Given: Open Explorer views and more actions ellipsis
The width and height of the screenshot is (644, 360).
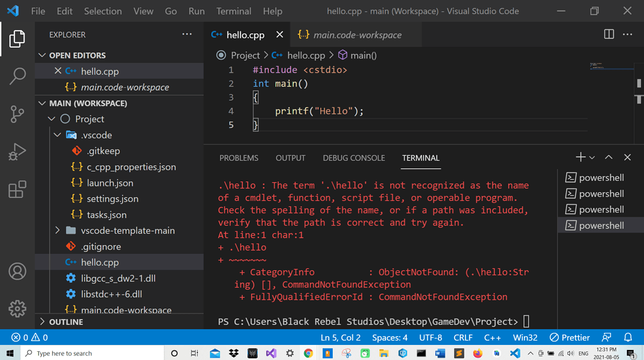Looking at the screenshot, I should [187, 35].
